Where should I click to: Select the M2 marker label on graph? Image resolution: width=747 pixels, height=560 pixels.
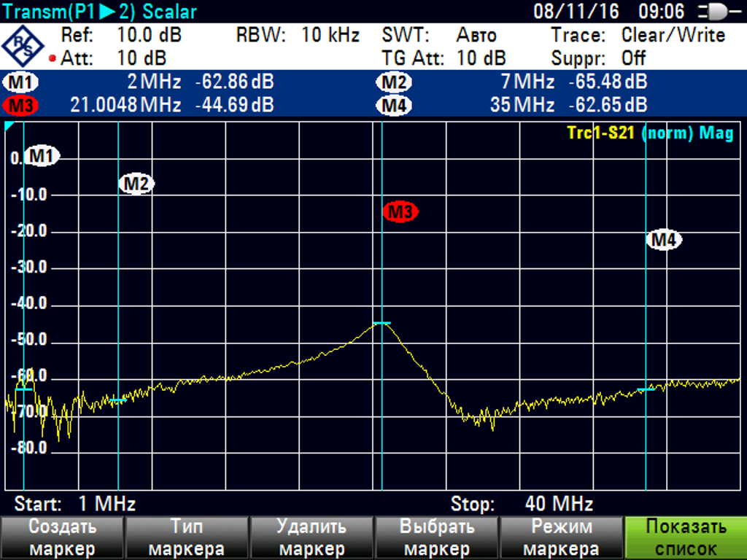pyautogui.click(x=136, y=184)
